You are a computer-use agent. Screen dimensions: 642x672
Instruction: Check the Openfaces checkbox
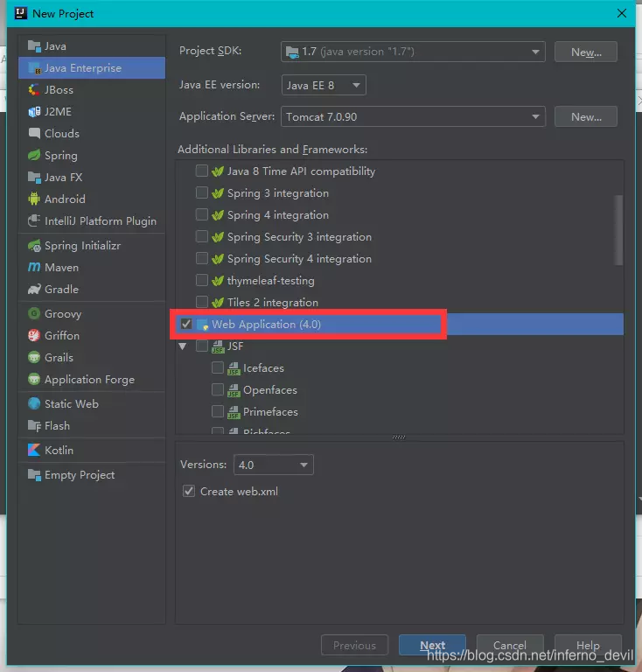point(218,389)
